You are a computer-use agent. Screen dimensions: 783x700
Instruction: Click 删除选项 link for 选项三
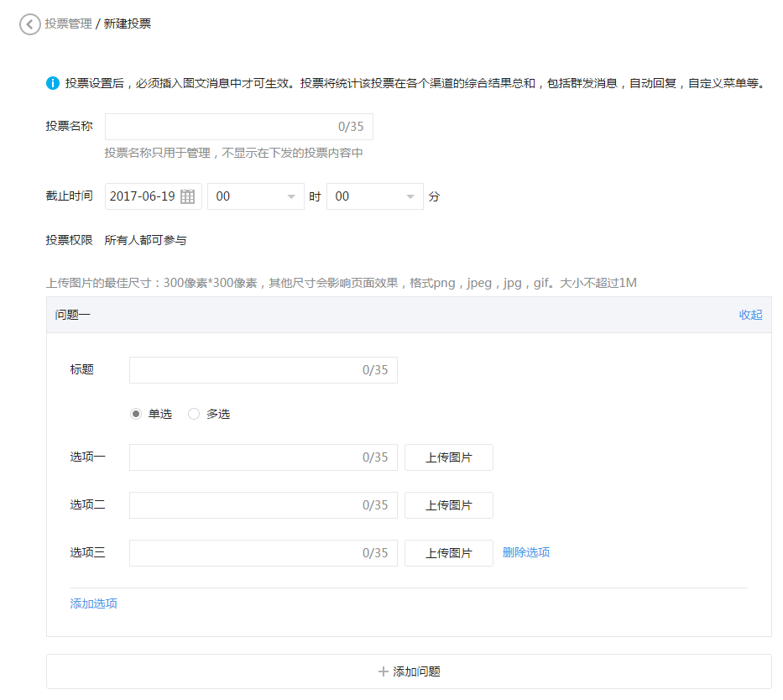526,552
